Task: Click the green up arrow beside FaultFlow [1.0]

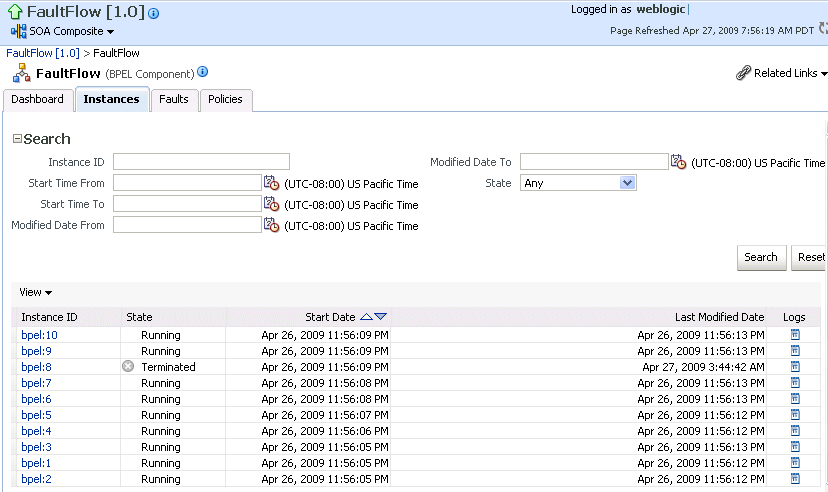Action: (x=15, y=12)
